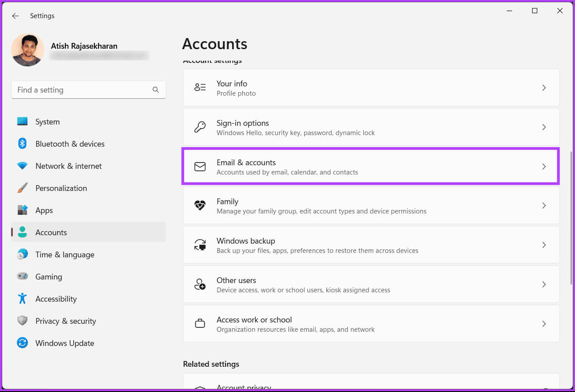Image resolution: width=575 pixels, height=392 pixels.
Task: Open Accessibility settings
Action: [89, 299]
